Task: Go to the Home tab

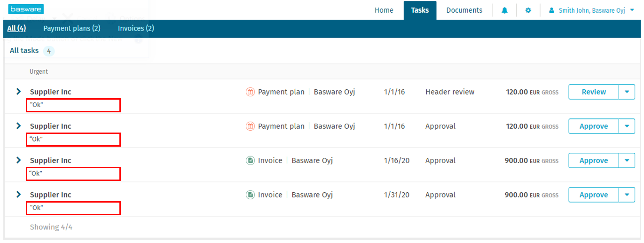Action: [384, 10]
